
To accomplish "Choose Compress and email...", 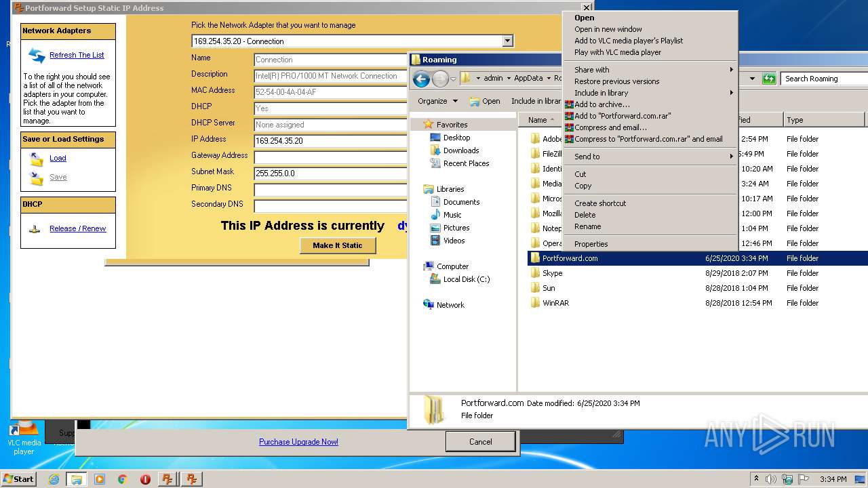I will (650, 127).
